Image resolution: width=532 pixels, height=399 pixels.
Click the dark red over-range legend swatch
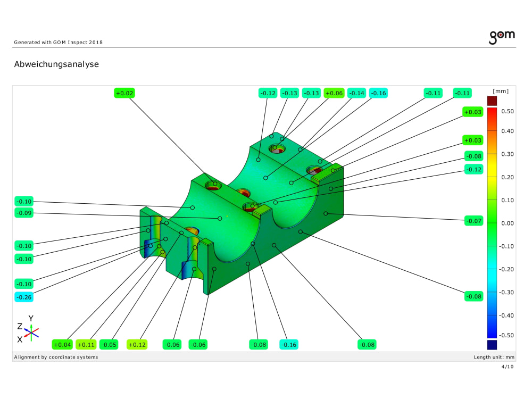point(492,101)
